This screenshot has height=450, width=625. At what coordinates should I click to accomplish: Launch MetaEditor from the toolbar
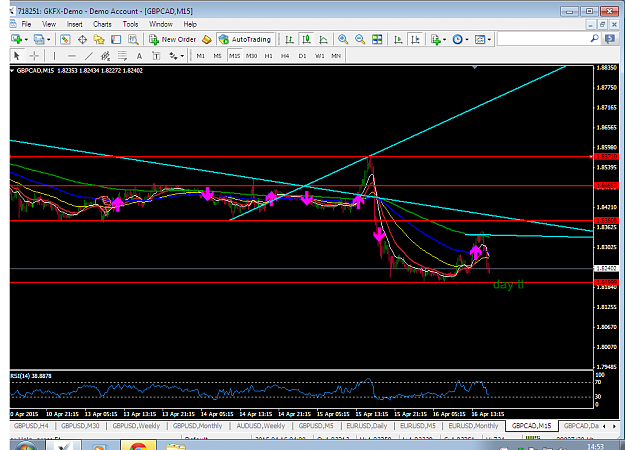tap(206, 39)
